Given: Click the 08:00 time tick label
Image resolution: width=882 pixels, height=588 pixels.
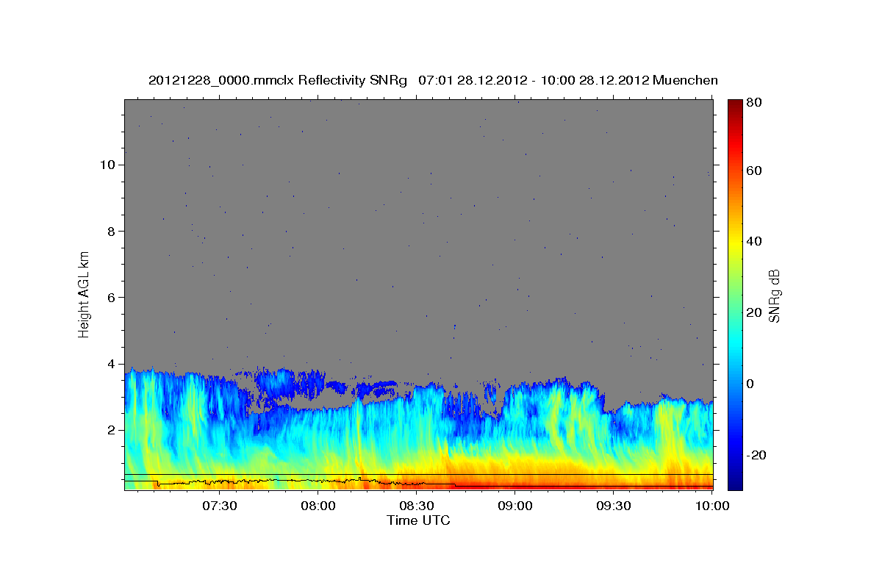Looking at the screenshot, I should click(x=318, y=506).
